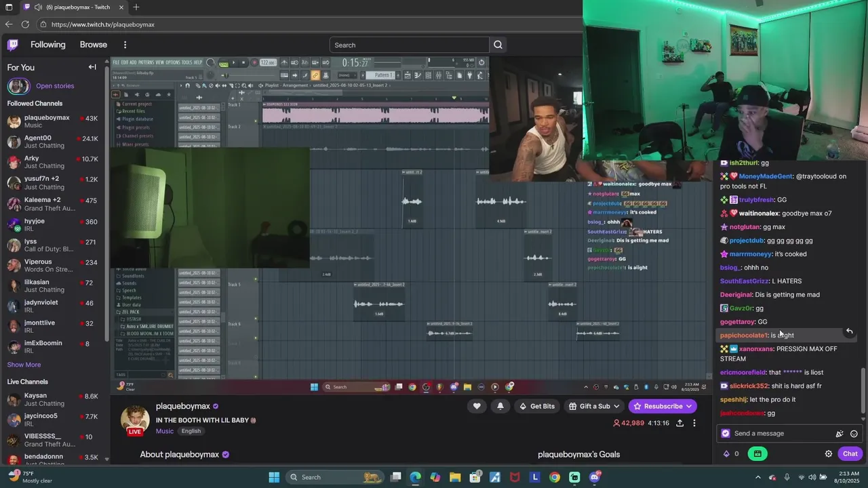Image resolution: width=868 pixels, height=488 pixels.
Task: Open hyyjoe IRL channel
Action: click(53, 224)
